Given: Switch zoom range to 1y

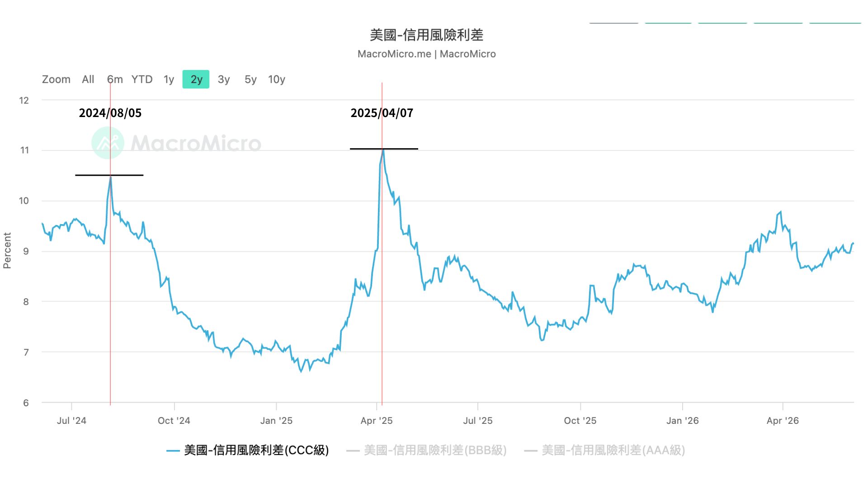Looking at the screenshot, I should click(x=169, y=80).
